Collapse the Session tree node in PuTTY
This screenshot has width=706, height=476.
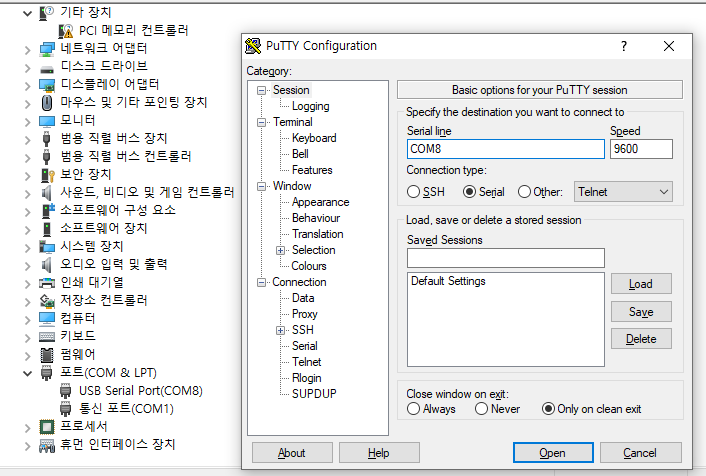pyautogui.click(x=261, y=91)
